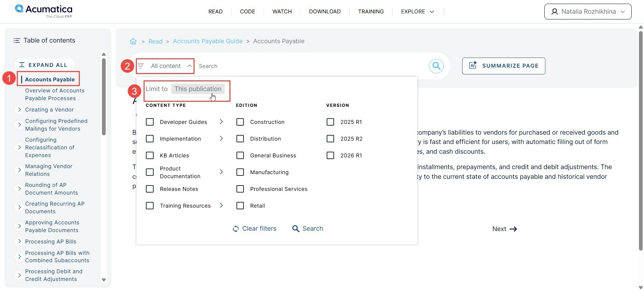The height and width of the screenshot is (291, 644).
Task: Check the General Business checkbox
Action: pyautogui.click(x=240, y=155)
